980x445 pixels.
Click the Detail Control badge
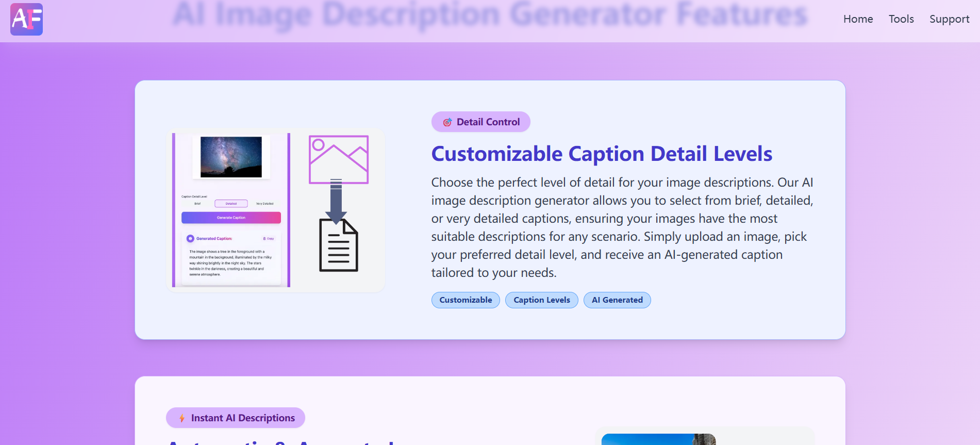pos(480,122)
